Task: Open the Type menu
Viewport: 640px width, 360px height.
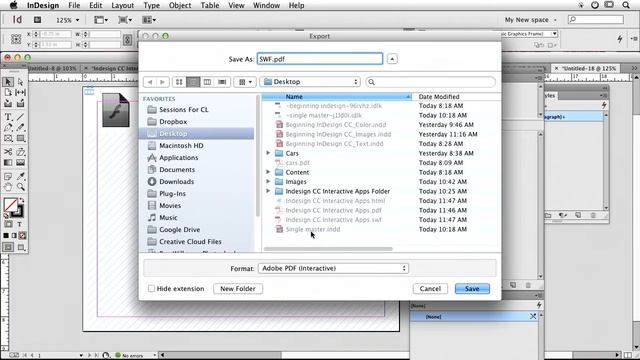Action: (x=151, y=5)
